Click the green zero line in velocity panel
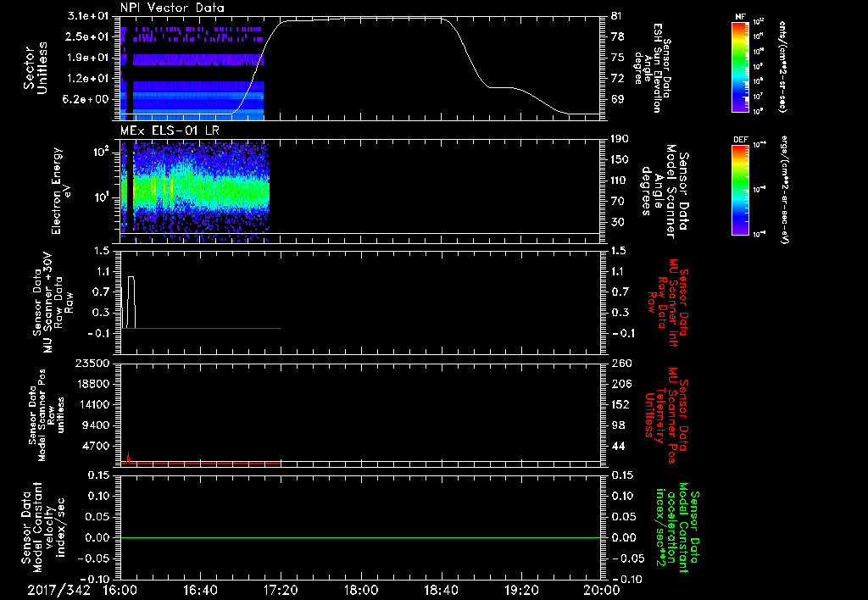 click(360, 537)
